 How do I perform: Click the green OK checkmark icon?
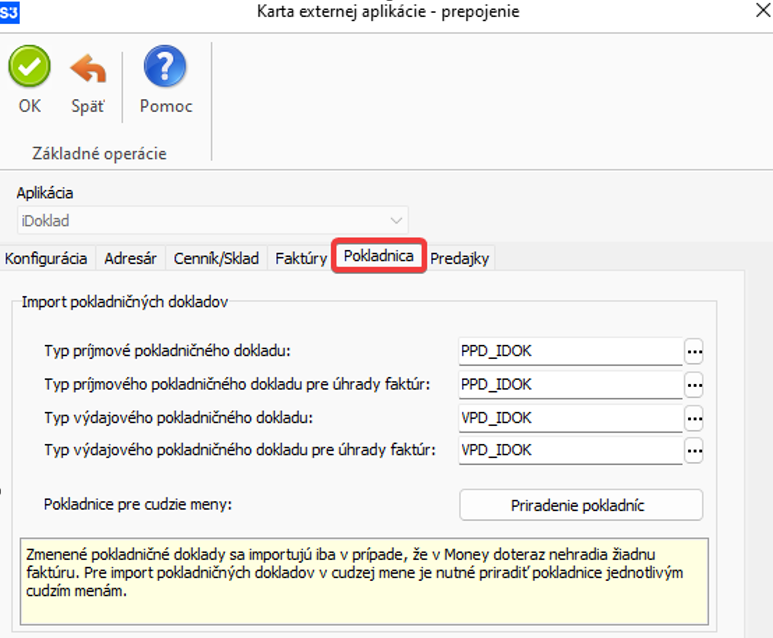point(30,68)
